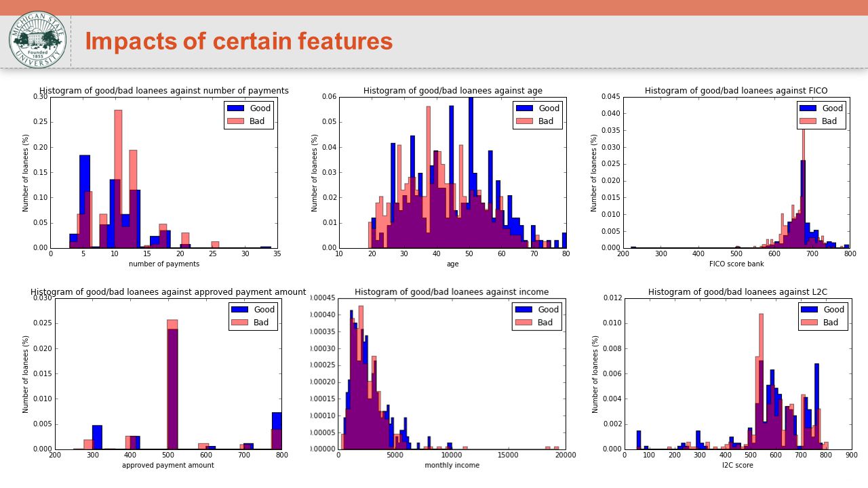Click Good swatch in approved payment legend
868x488 pixels.
click(241, 310)
